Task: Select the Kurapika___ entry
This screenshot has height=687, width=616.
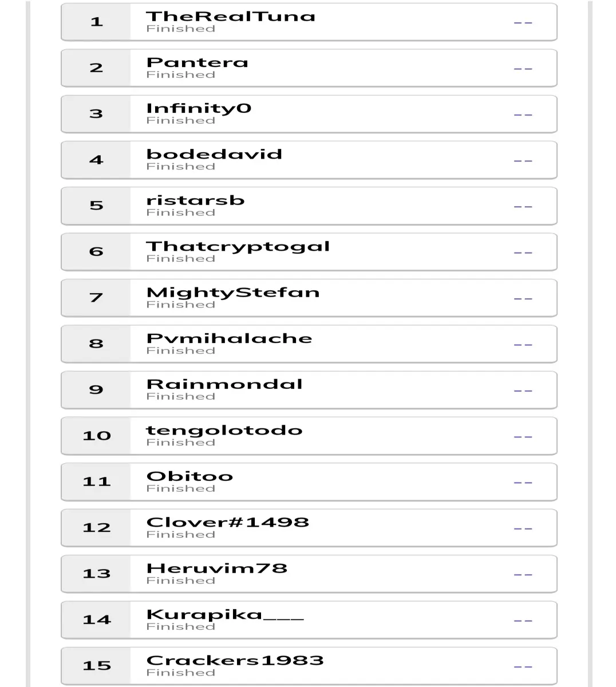Action: [309, 619]
